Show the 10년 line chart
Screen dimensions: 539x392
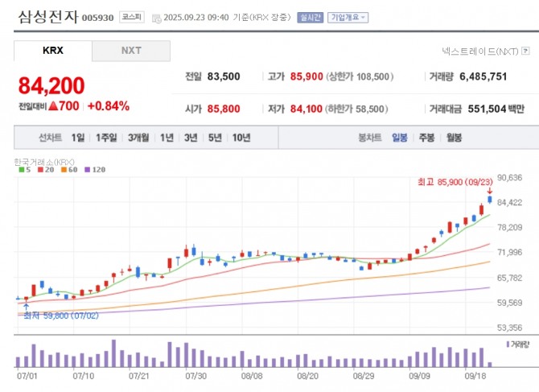tap(241, 138)
